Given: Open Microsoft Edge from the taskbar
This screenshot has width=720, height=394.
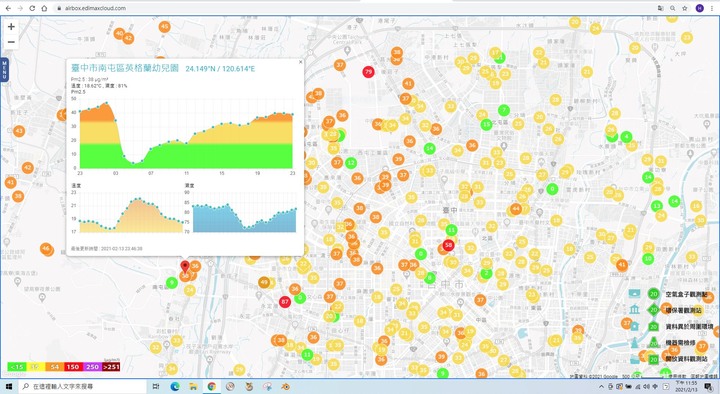Looking at the screenshot, I should [175, 387].
